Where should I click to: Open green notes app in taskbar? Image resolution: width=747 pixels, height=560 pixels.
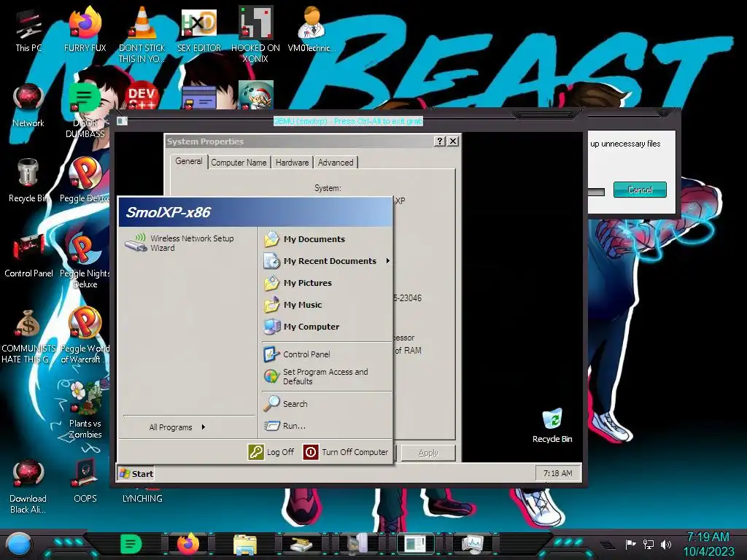(131, 544)
